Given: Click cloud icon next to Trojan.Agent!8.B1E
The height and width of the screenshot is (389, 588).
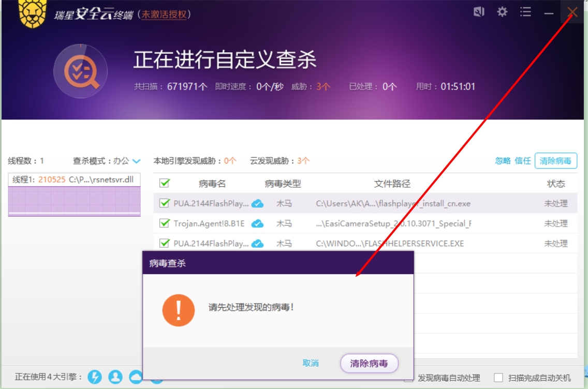Looking at the screenshot, I should 257,224.
